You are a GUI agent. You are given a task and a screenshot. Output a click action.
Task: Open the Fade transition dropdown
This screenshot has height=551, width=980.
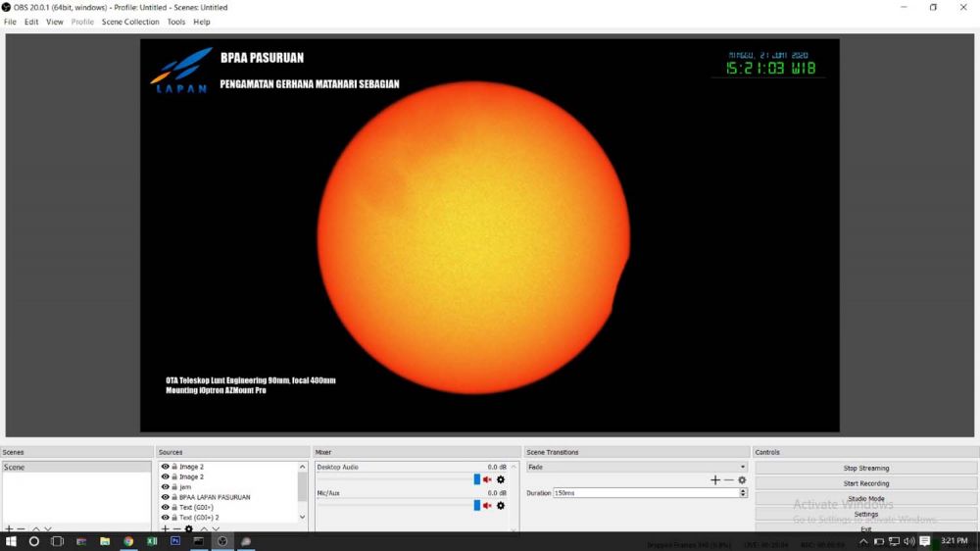pyautogui.click(x=637, y=468)
